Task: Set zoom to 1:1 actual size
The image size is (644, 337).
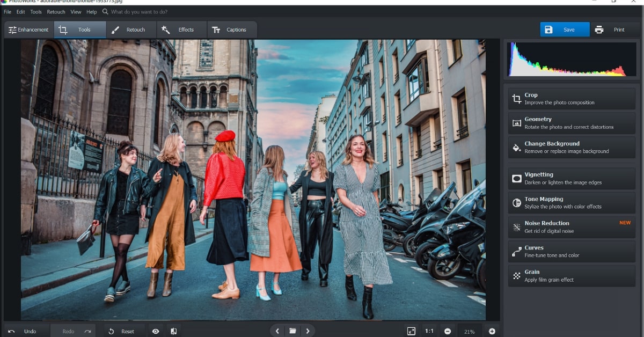Action: pos(429,331)
